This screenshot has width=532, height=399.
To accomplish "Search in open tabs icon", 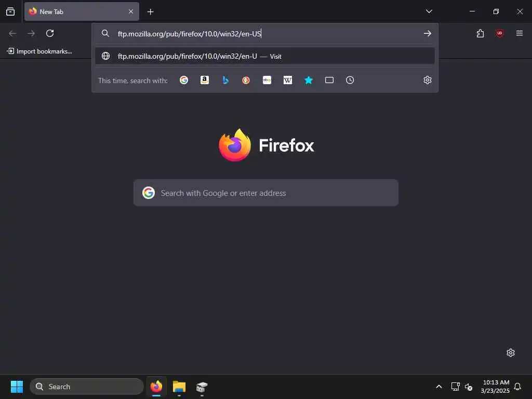I will [329, 80].
